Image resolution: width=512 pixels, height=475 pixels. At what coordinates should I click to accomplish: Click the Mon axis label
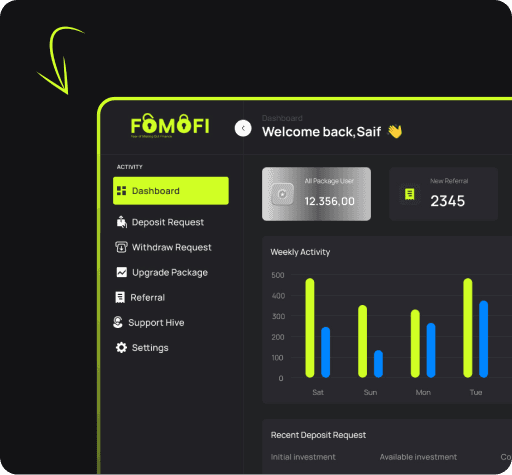[423, 392]
